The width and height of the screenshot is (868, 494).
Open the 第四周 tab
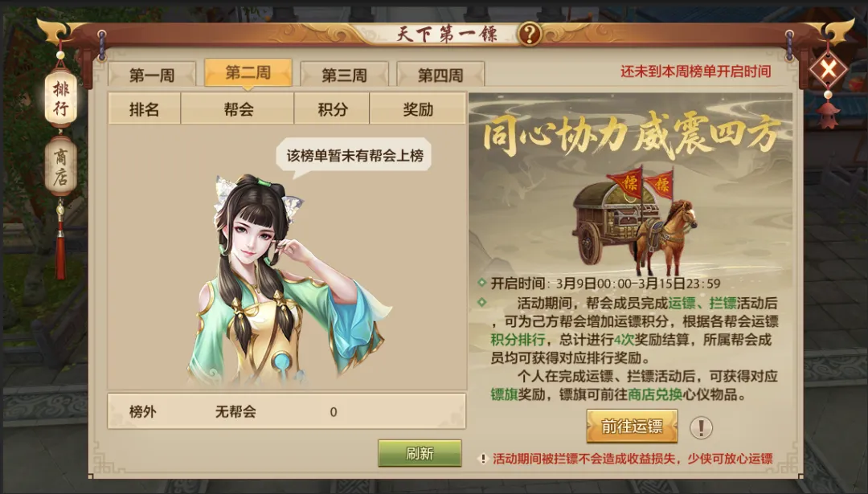click(440, 74)
